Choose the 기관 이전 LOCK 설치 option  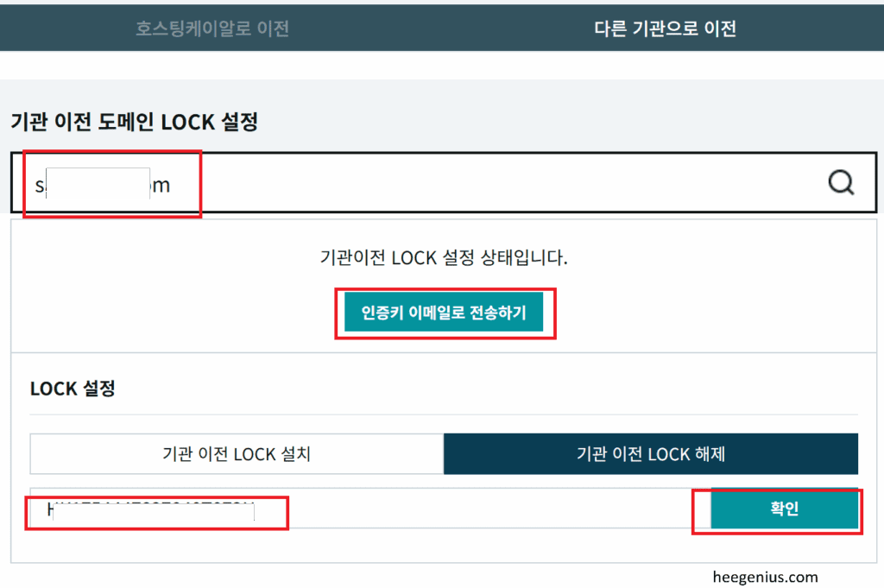tap(237, 454)
